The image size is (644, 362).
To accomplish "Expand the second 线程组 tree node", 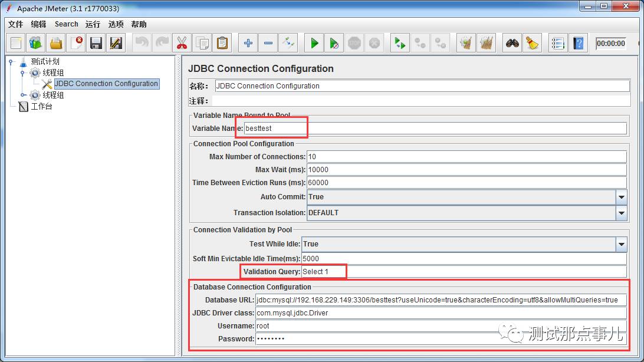I will [x=23, y=96].
